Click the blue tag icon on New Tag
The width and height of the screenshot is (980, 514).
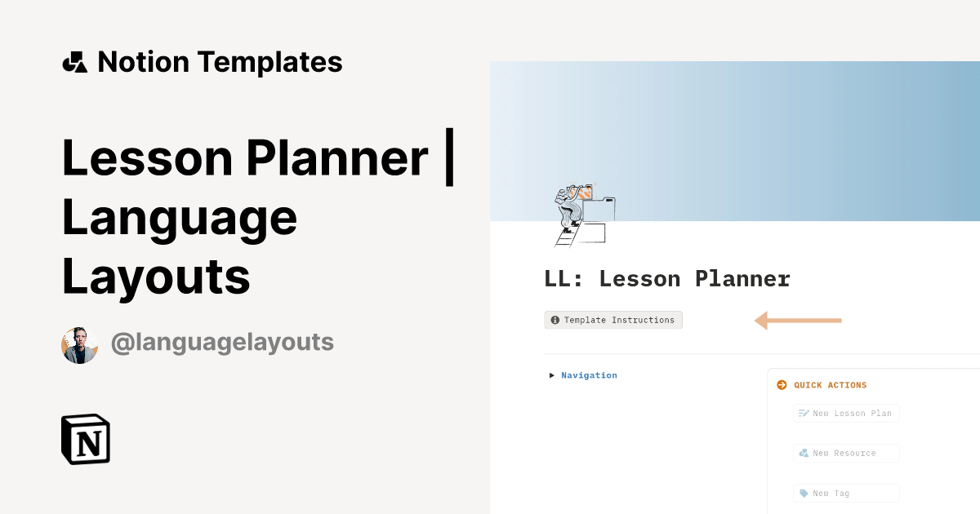(x=802, y=493)
